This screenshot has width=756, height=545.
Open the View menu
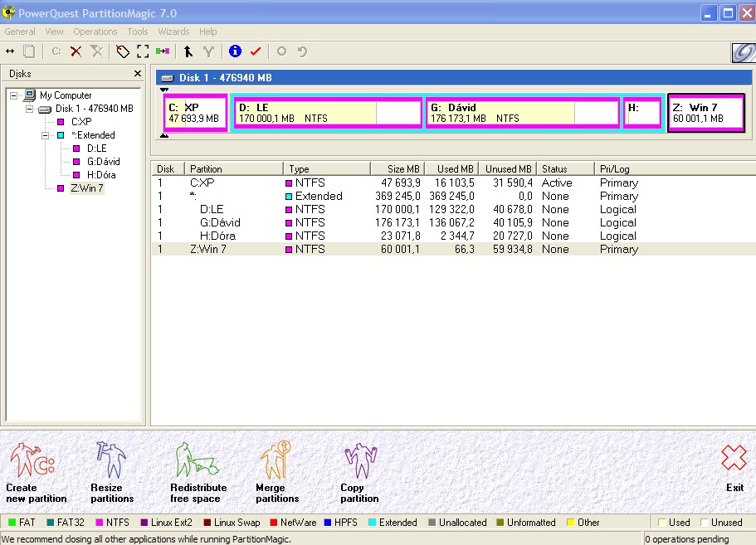[x=54, y=32]
